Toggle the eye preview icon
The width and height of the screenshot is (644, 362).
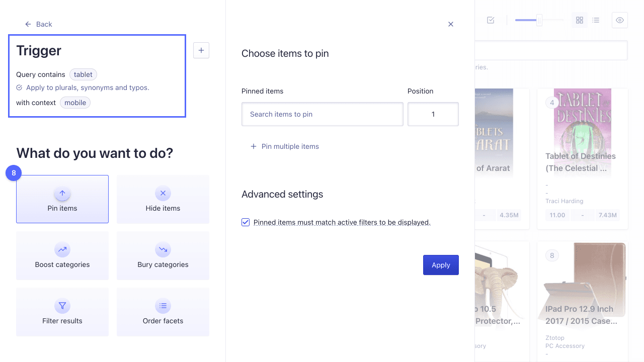click(x=620, y=20)
